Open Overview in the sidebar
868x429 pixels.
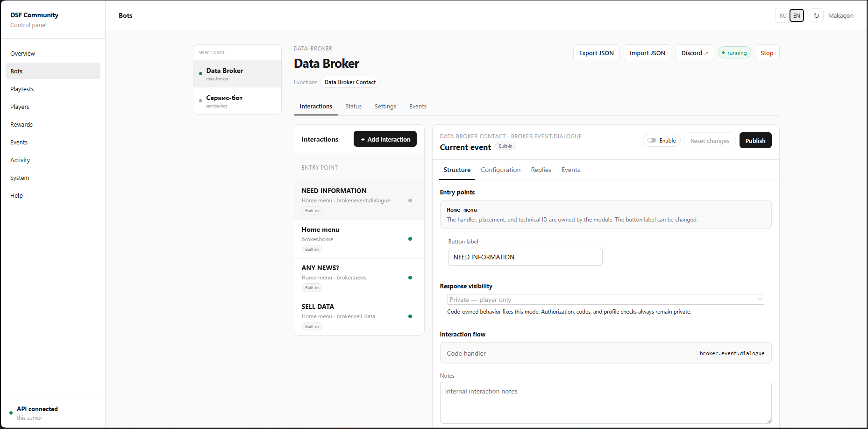coord(53,53)
